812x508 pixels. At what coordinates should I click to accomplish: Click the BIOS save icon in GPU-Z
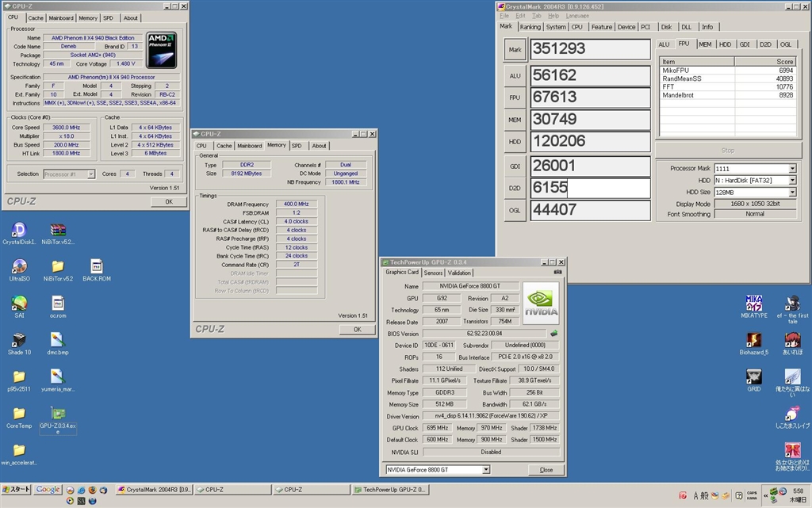click(x=553, y=333)
